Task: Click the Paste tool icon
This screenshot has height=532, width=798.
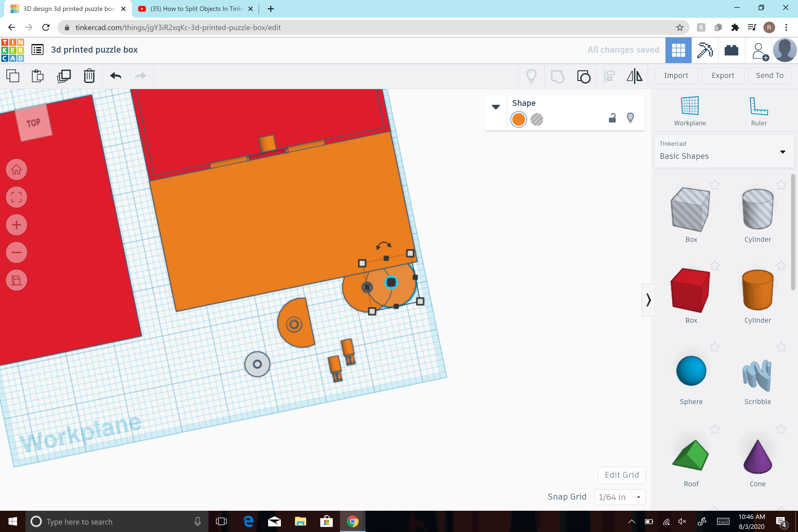Action: 38,76
